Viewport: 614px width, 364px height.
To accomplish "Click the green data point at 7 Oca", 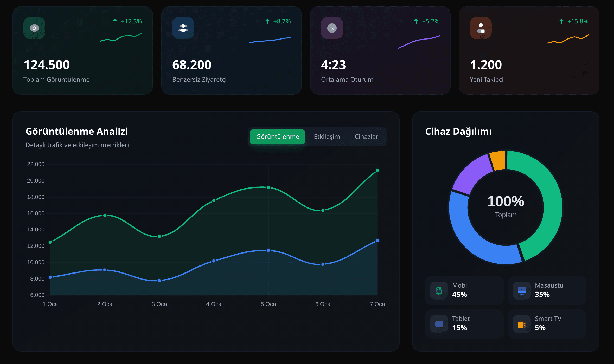I will 377,171.
